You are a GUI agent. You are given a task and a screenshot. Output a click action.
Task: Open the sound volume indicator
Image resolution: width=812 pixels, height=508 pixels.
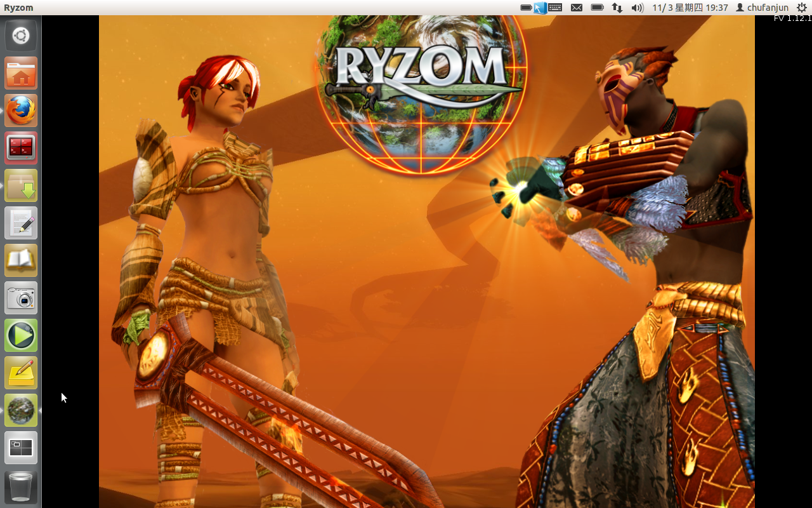[x=638, y=8]
